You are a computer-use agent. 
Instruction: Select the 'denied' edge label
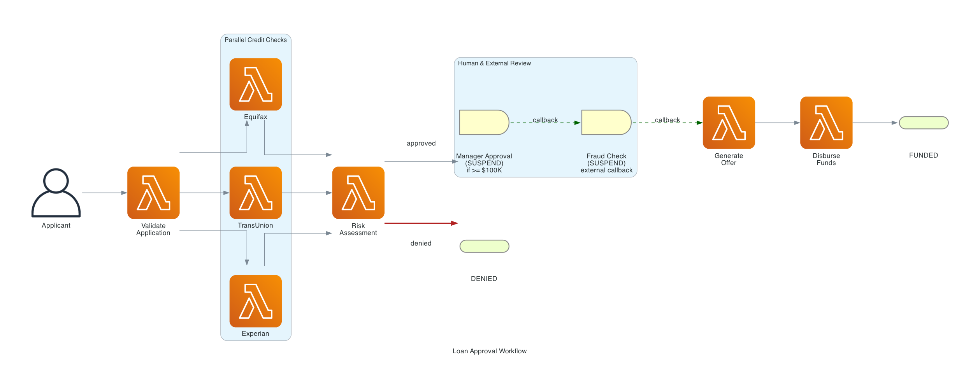[421, 244]
